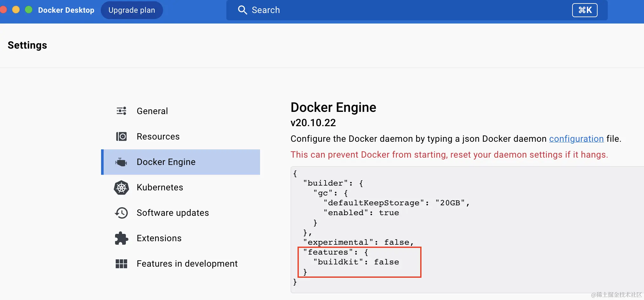Click the ⌘K shortcut badge
This screenshot has height=300, width=644.
point(585,10)
